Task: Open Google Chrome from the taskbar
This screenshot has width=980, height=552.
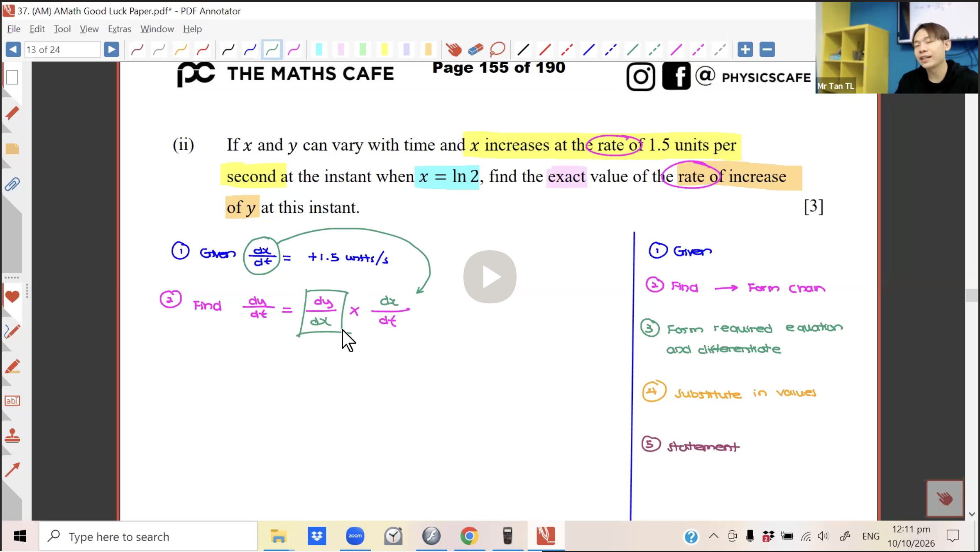Action: pos(469,536)
